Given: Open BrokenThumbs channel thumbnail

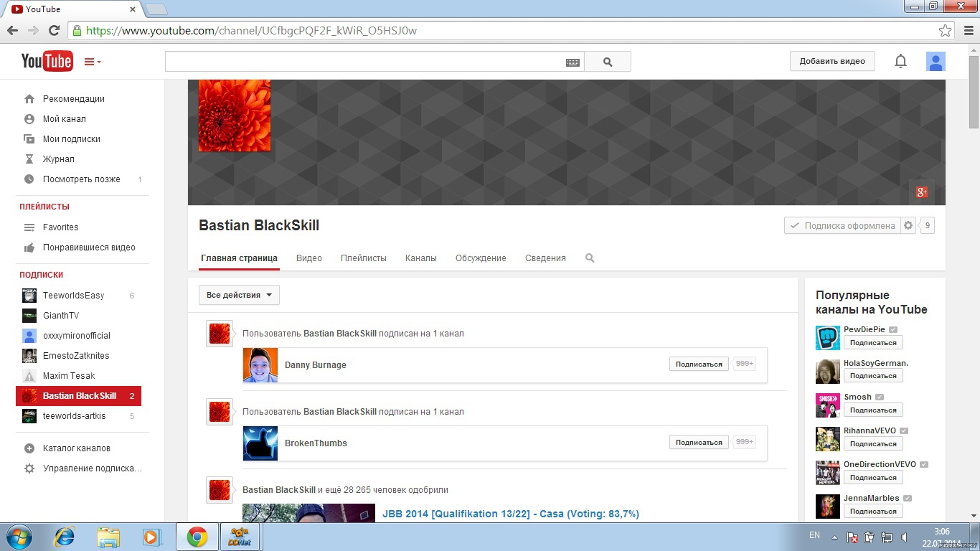Looking at the screenshot, I should [260, 443].
